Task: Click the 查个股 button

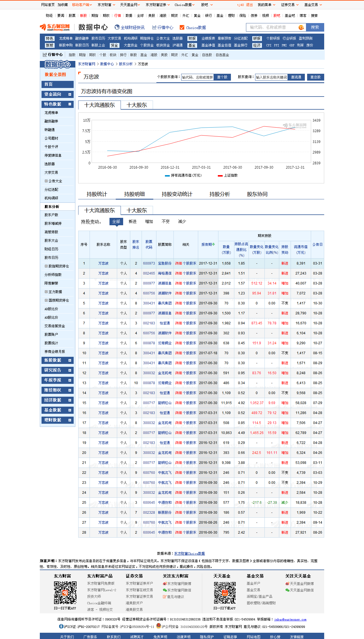Action: point(222,77)
